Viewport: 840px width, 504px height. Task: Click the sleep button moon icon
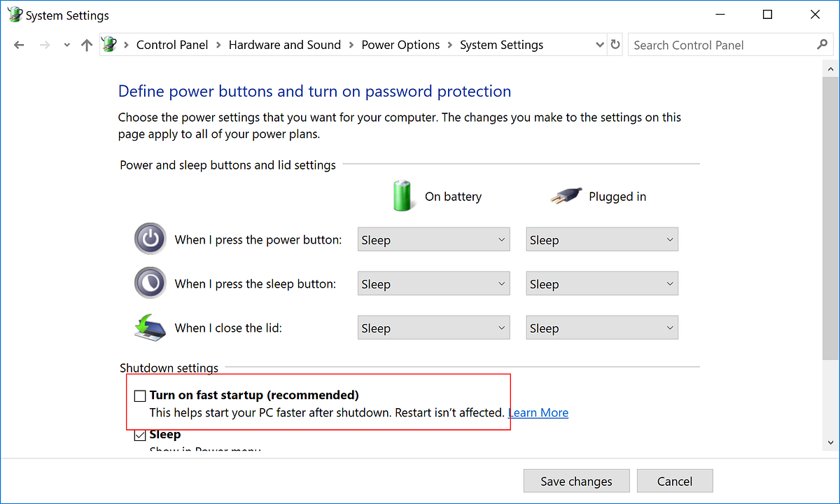pyautogui.click(x=150, y=283)
